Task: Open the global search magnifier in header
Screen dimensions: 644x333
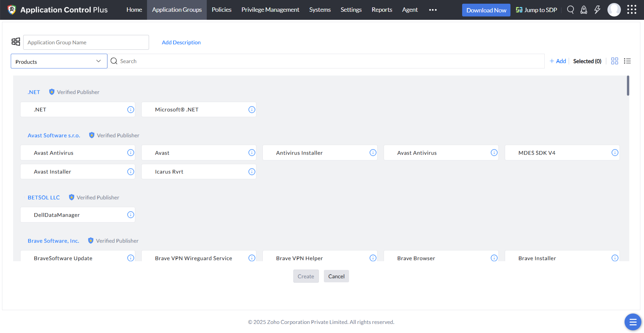Action: pos(571,10)
